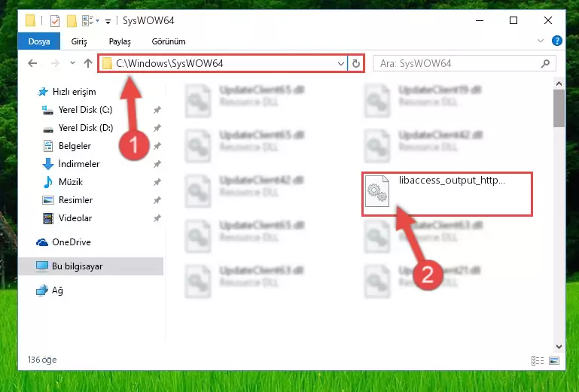
Task: Expand the address bar history dropdown
Action: click(340, 63)
